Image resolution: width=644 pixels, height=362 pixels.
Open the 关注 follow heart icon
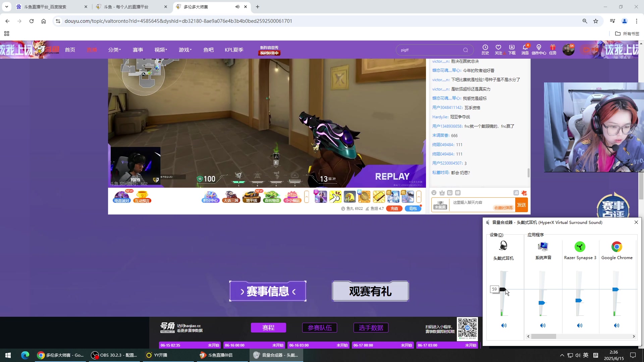498,50
